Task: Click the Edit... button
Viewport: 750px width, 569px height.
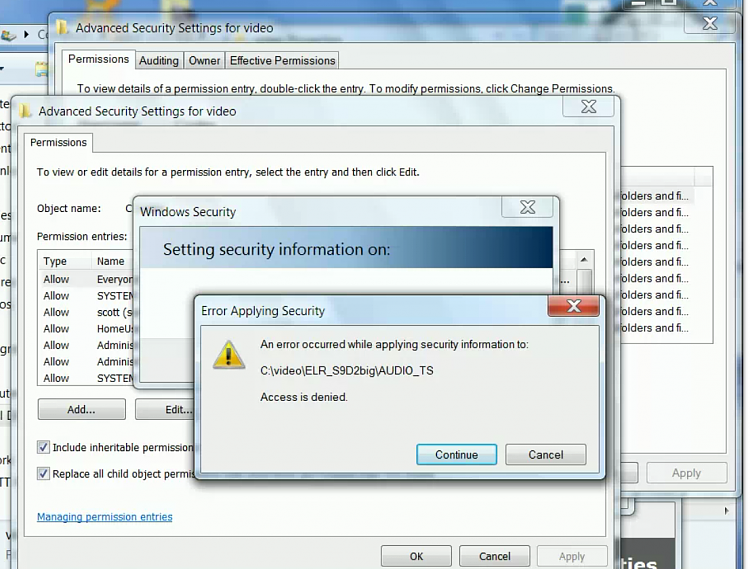Action: (165, 409)
